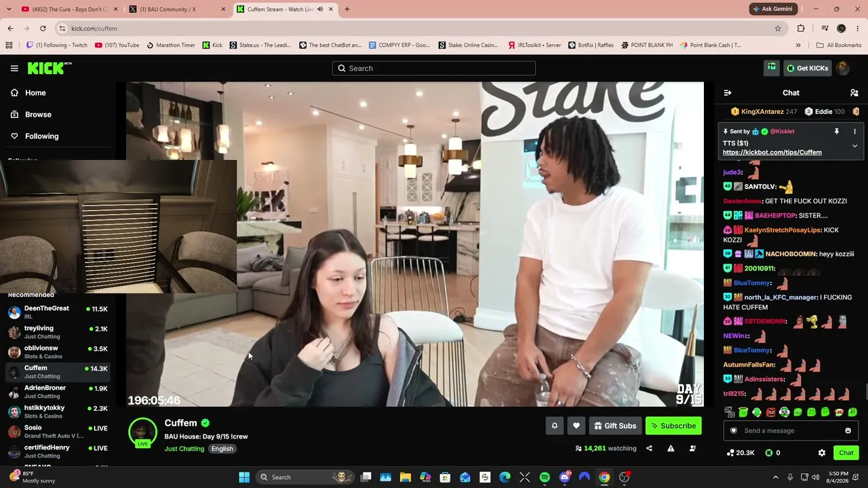
Task: Open the Kick hamburger sidebar menu
Action: point(14,68)
